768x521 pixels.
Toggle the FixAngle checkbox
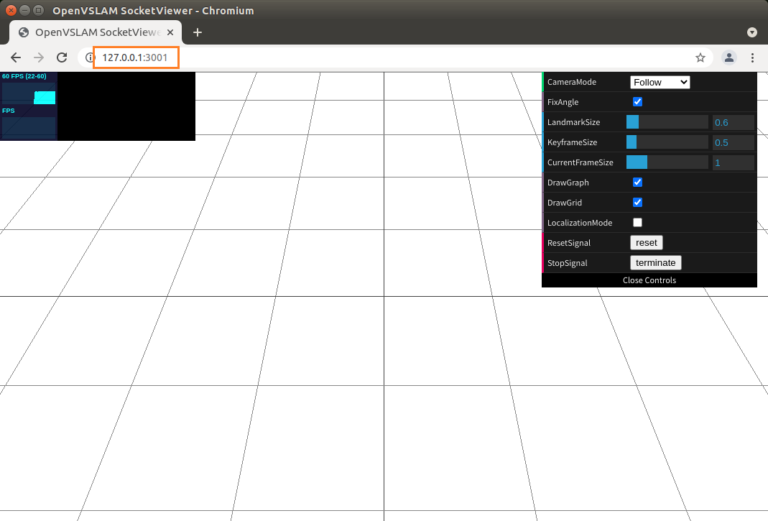point(638,102)
